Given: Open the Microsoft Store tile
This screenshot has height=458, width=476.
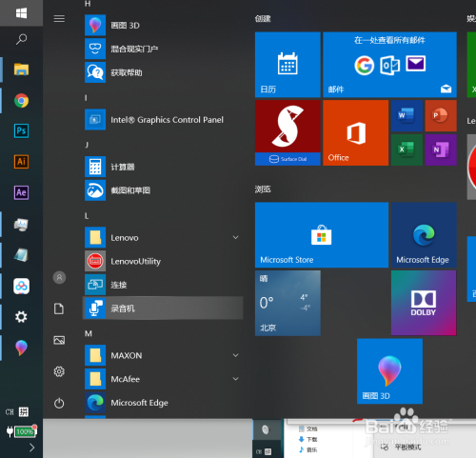Looking at the screenshot, I should pos(322,235).
